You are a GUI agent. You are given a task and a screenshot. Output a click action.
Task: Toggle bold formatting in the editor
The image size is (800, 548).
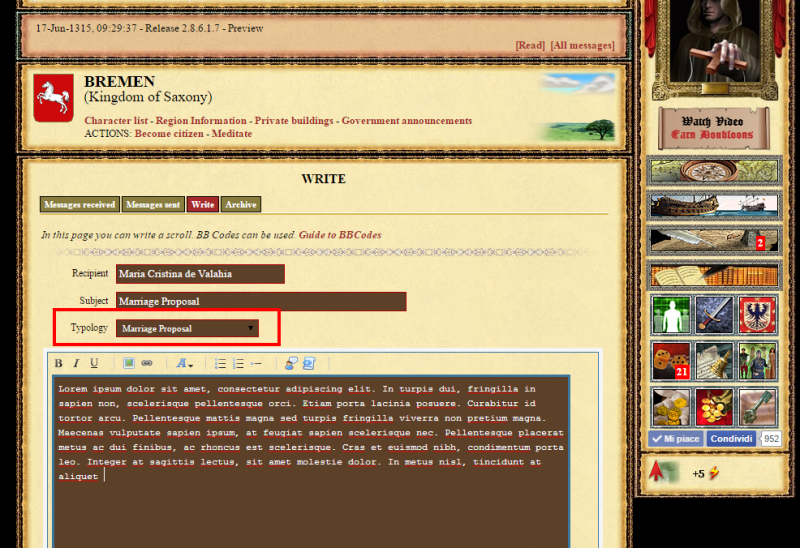point(59,363)
